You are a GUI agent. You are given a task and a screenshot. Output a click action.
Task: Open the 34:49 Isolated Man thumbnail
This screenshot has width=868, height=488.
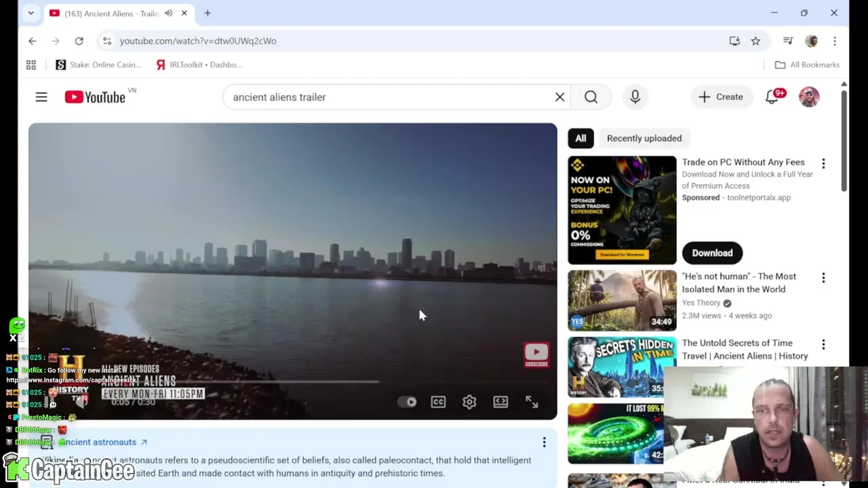(x=622, y=300)
